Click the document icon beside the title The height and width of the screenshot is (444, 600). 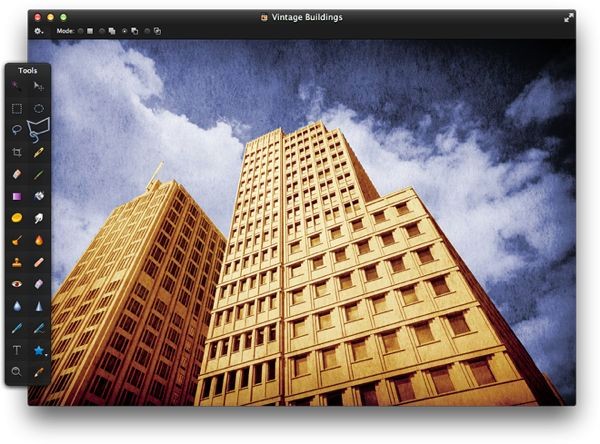[264, 18]
